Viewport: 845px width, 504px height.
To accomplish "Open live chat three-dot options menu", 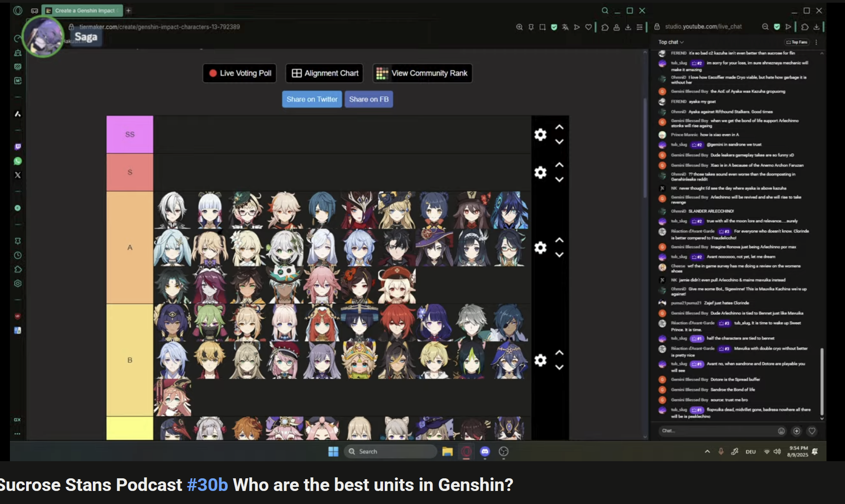I will 816,42.
